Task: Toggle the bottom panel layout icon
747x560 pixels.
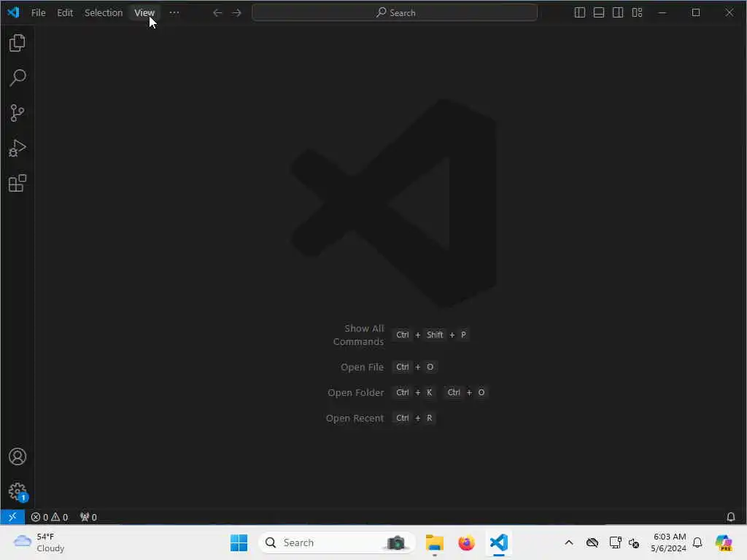Action: (599, 13)
